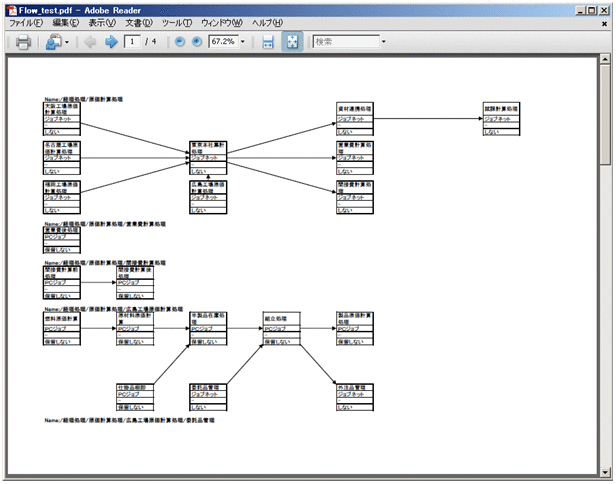This screenshot has width=616, height=484.
Task: Click the Print icon in the toolbar
Action: [24, 43]
